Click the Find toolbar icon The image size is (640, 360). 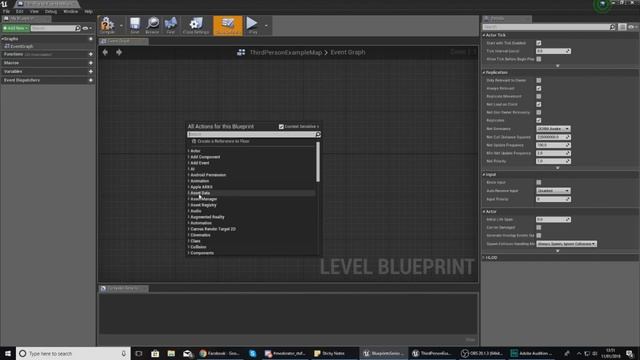171,25
